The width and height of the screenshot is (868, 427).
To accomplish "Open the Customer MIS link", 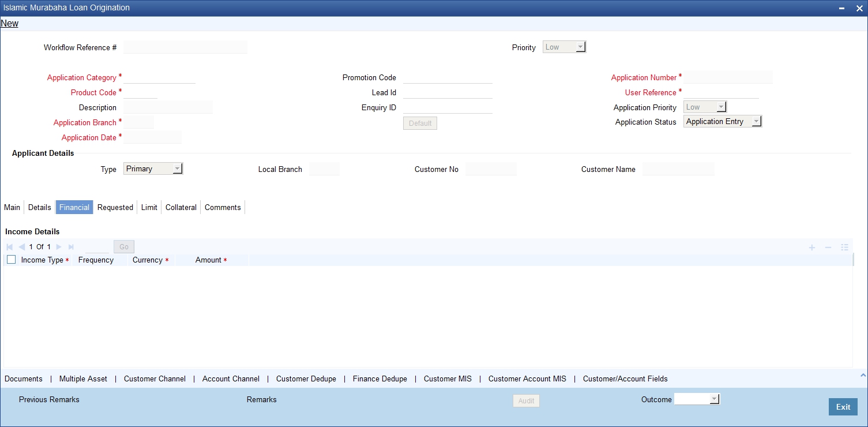I will pyautogui.click(x=448, y=379).
